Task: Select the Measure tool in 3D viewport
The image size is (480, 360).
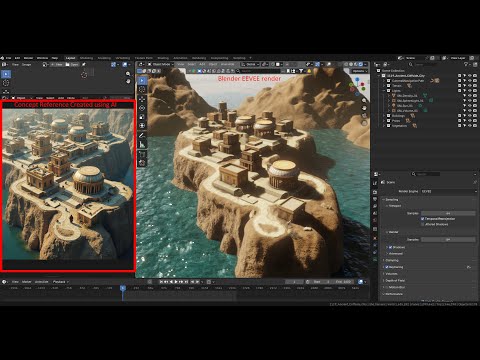Action: point(142,144)
